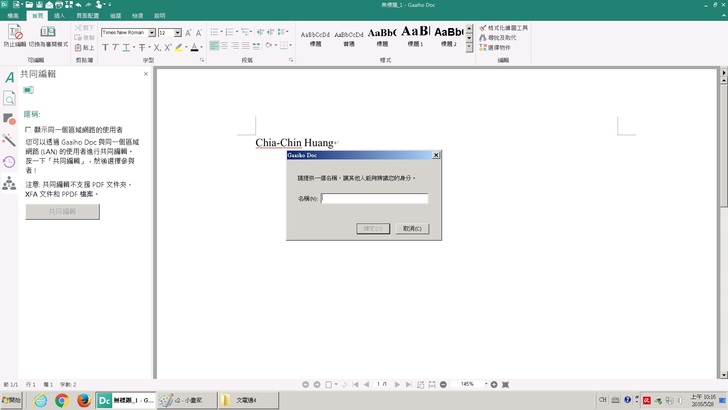
Task: Open the font name dropdown Times New Roman
Action: 152,33
